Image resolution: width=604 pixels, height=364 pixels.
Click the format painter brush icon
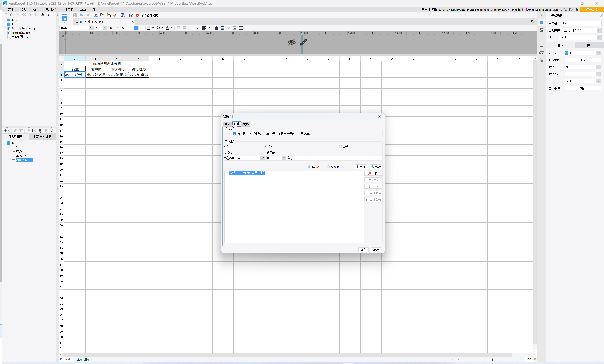(x=115, y=15)
